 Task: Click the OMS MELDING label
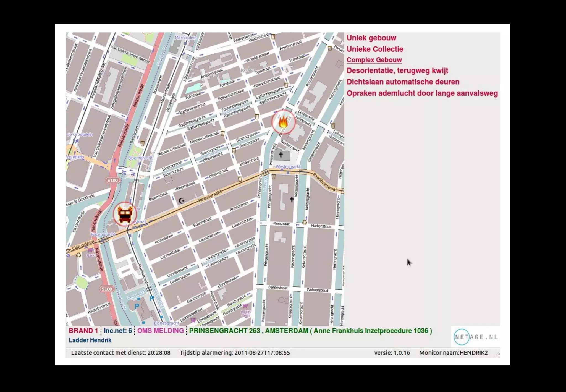click(160, 331)
